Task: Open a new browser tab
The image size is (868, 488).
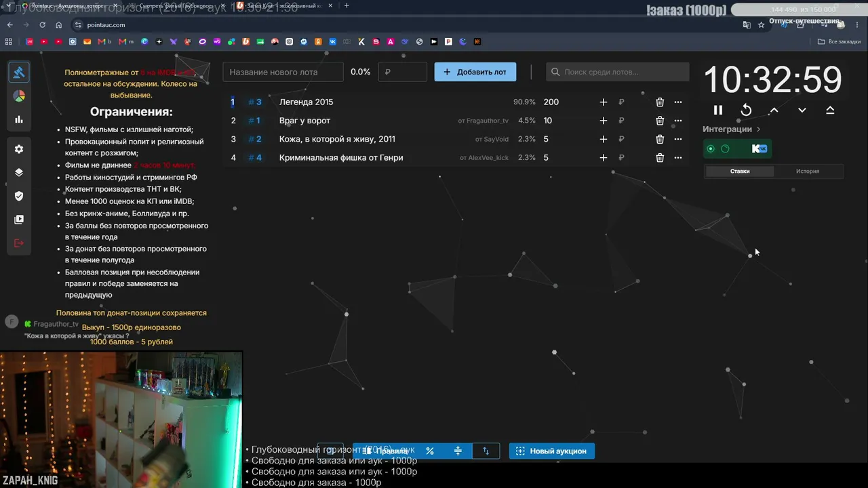Action: [347, 5]
